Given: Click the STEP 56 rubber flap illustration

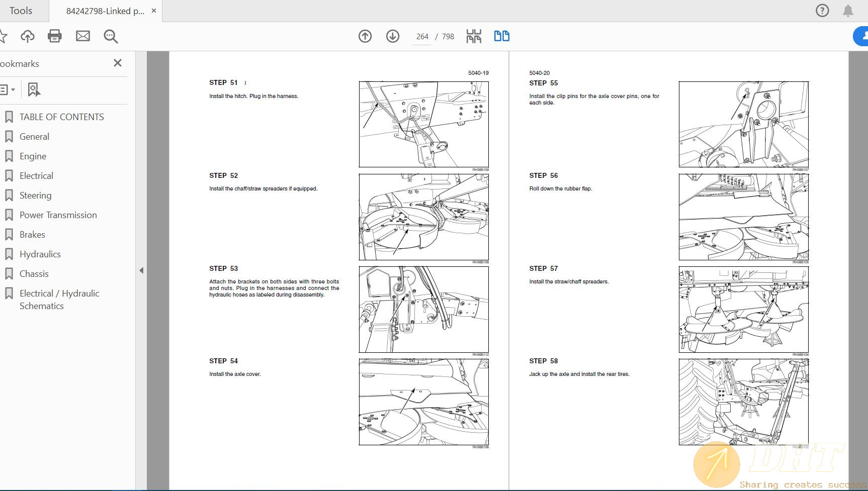Looking at the screenshot, I should click(744, 217).
